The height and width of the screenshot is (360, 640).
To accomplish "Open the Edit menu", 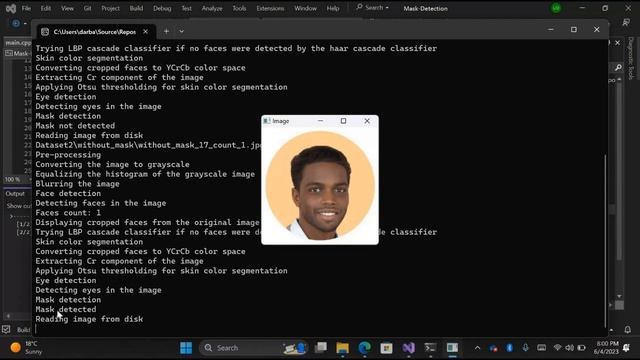I will (x=46, y=8).
